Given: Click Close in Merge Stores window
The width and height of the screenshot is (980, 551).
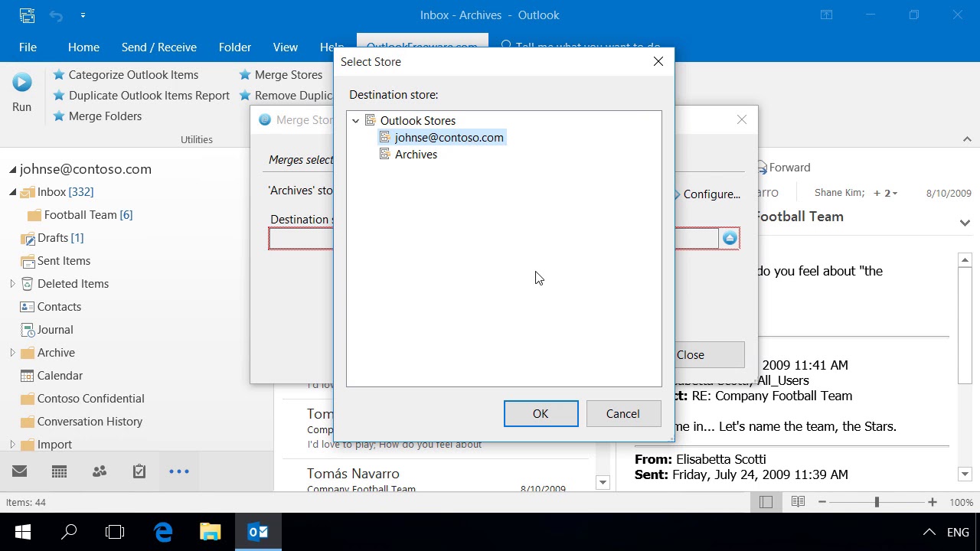Looking at the screenshot, I should pyautogui.click(x=691, y=355).
